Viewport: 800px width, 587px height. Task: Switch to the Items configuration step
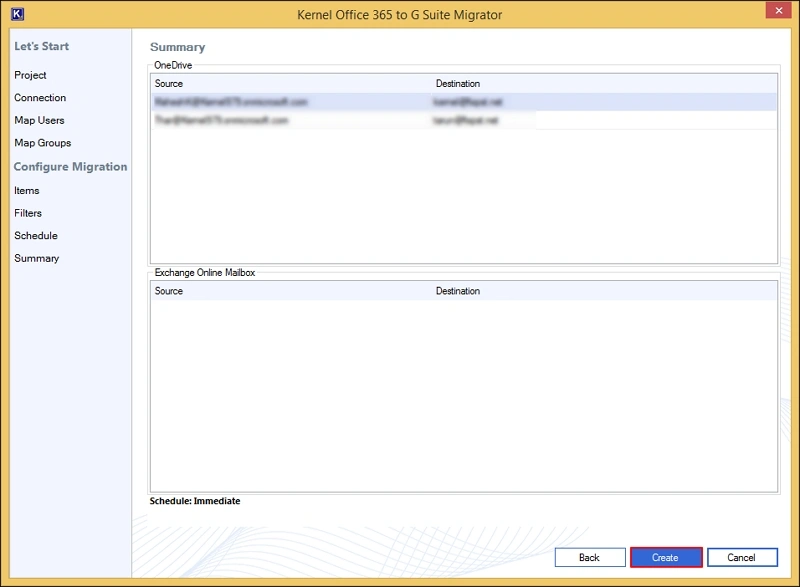click(27, 191)
